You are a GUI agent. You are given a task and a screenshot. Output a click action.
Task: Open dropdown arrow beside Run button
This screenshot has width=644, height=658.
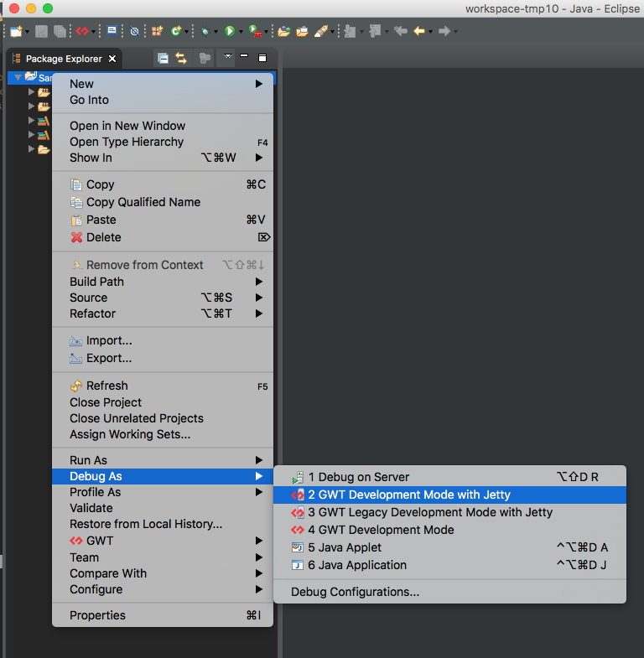[x=241, y=32]
